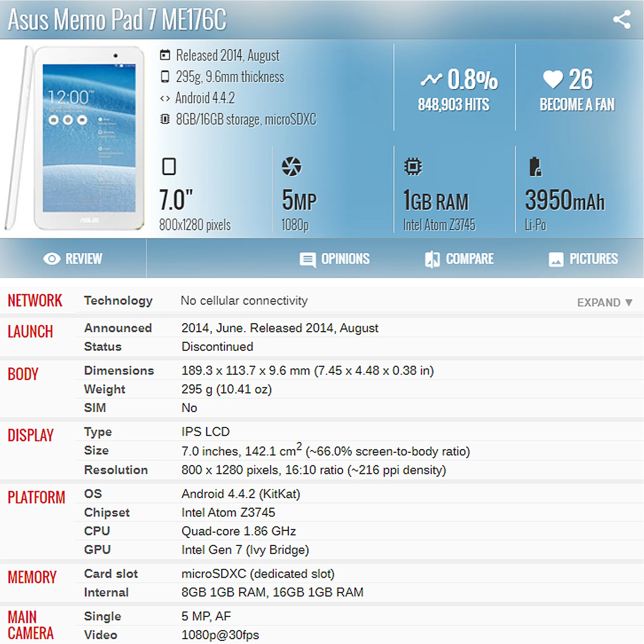The height and width of the screenshot is (644, 644).
Task: Click "1080p@30fps" video value
Action: point(220,635)
